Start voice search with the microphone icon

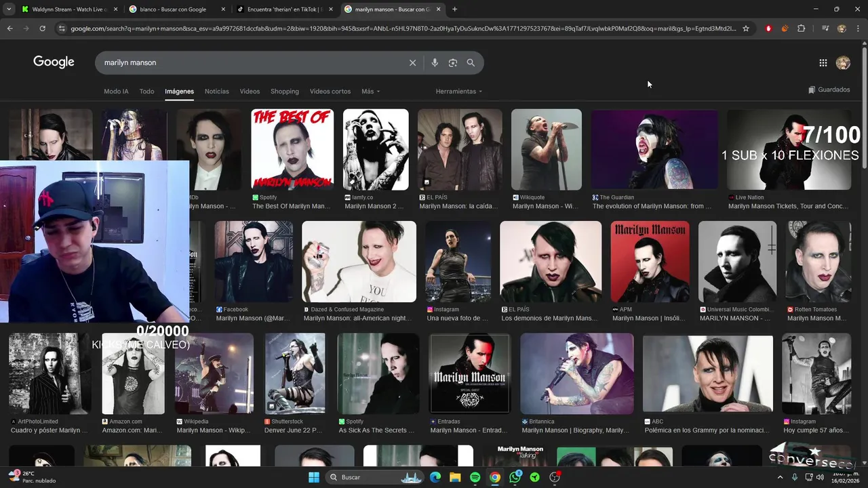coord(435,62)
